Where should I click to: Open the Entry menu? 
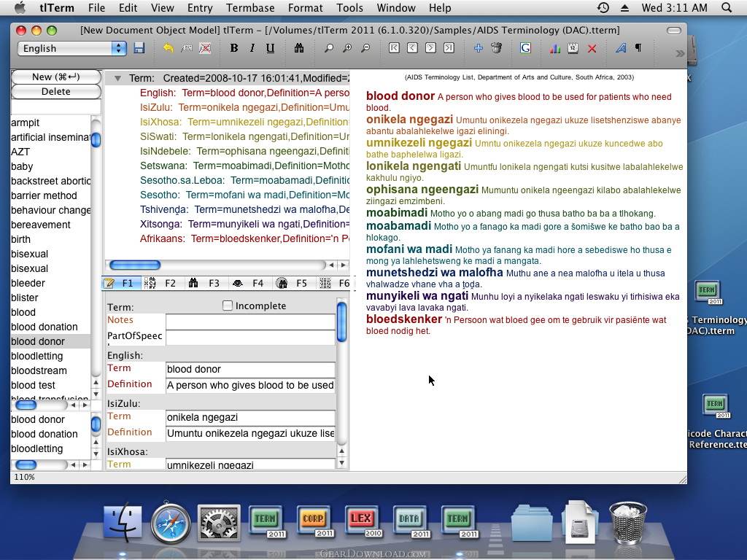pos(200,7)
